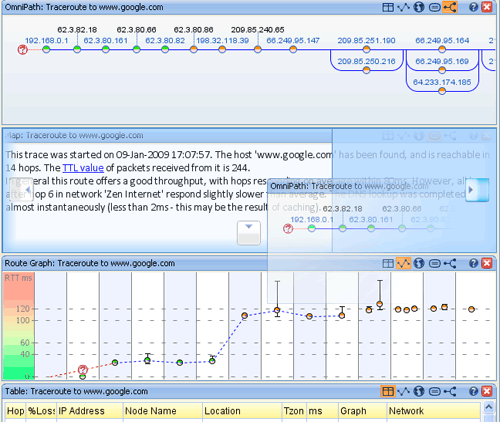Image resolution: width=500 pixels, height=422 pixels.
Task: Open help for the Route Graph panel
Action: pyautogui.click(x=473, y=263)
